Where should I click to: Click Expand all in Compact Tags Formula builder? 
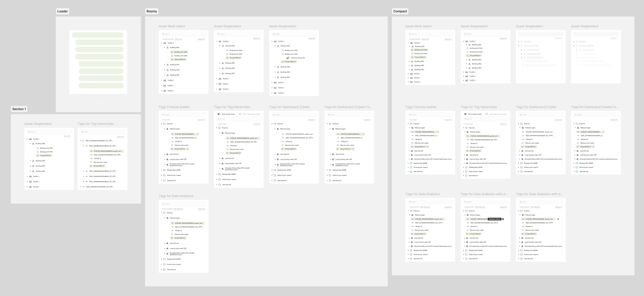pyautogui.click(x=448, y=120)
